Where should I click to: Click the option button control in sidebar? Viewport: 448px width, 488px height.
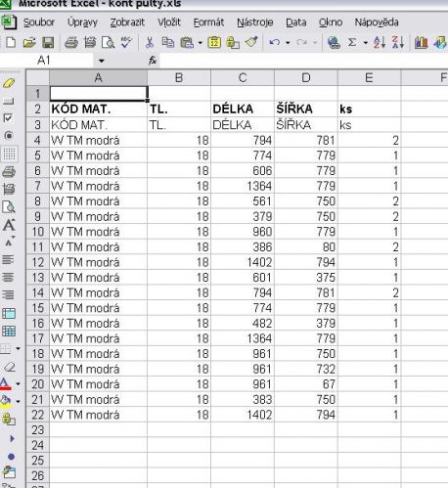[x=9, y=136]
